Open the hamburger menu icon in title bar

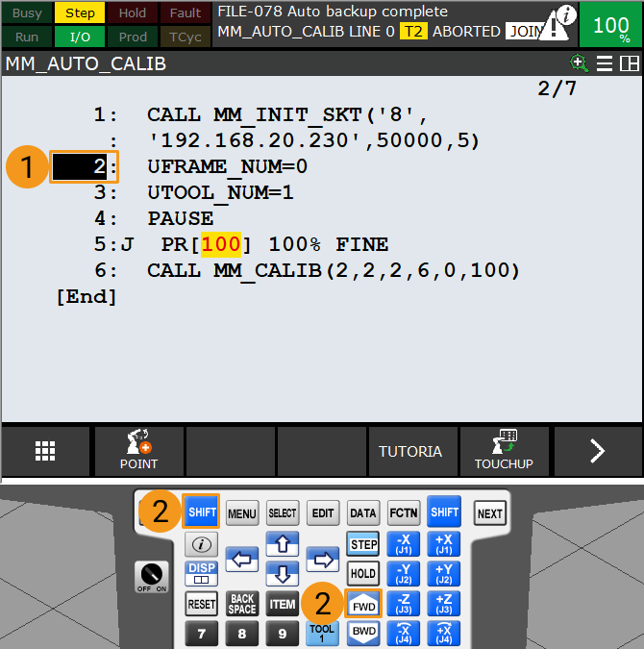coord(605,63)
